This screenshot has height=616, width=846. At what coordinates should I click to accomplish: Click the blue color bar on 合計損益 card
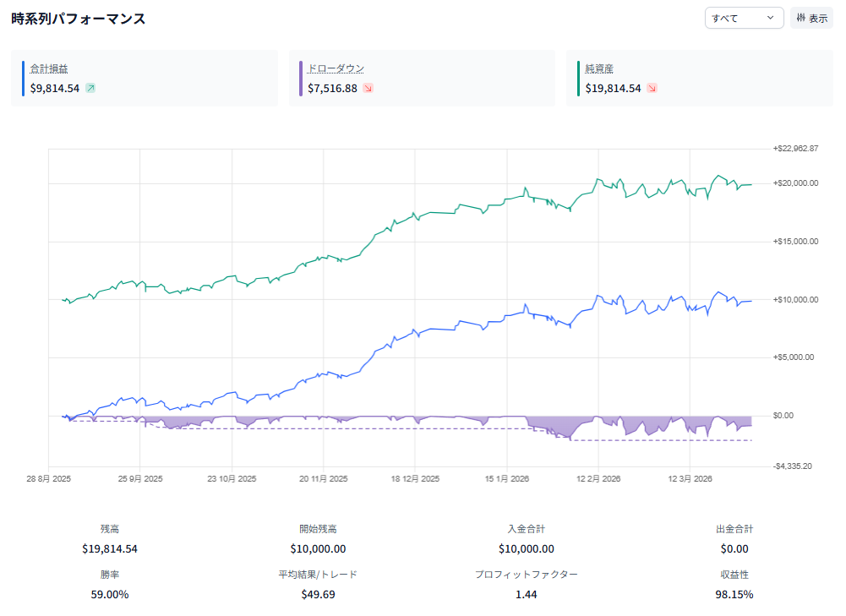coord(24,78)
